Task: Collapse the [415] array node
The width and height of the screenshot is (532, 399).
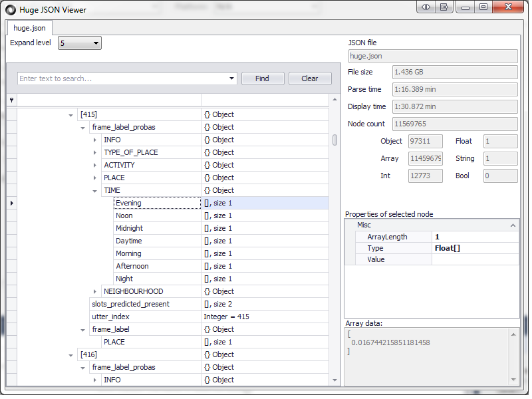Action: [x=71, y=114]
